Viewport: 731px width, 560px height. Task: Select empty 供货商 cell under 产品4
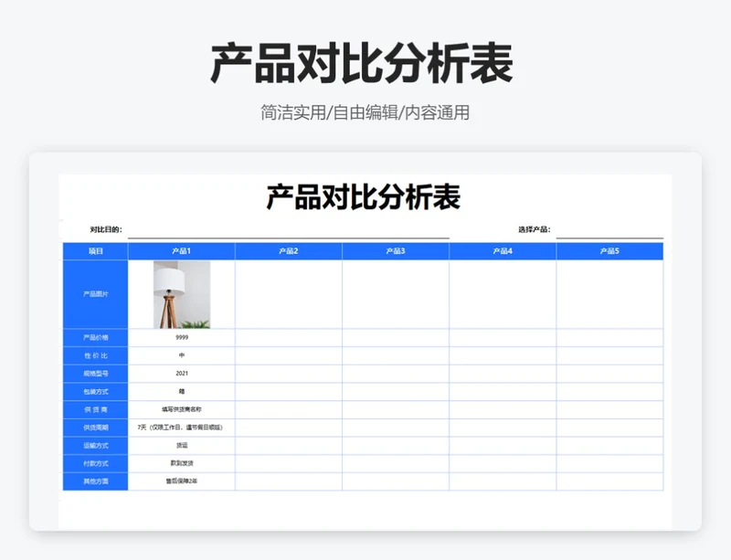coord(503,409)
